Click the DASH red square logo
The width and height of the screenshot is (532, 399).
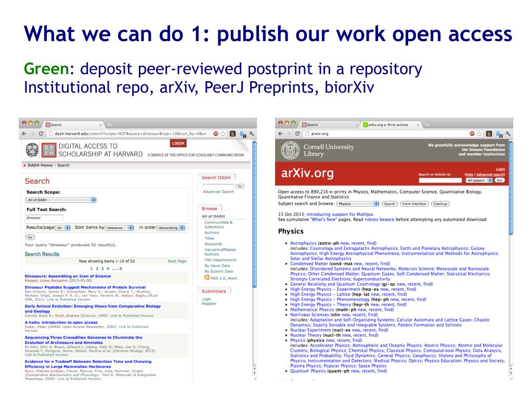tap(49, 150)
